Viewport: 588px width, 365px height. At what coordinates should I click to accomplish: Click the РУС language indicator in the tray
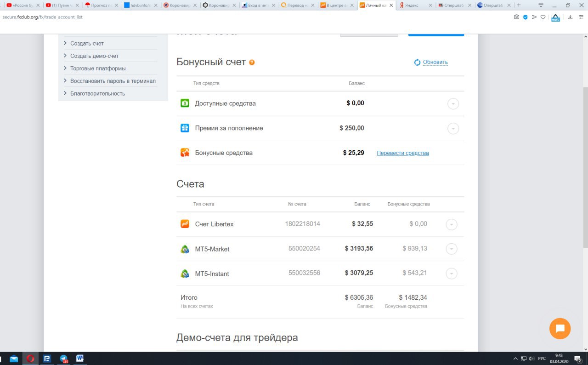pyautogui.click(x=542, y=359)
